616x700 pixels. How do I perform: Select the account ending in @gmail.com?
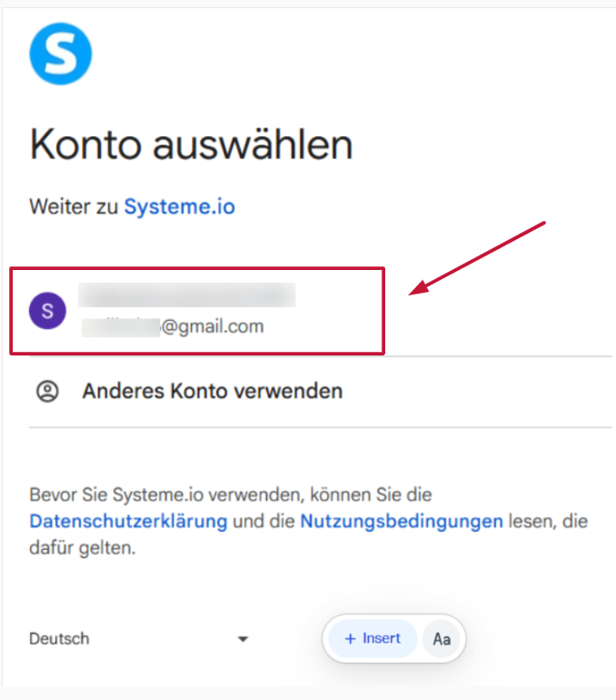coord(197,311)
